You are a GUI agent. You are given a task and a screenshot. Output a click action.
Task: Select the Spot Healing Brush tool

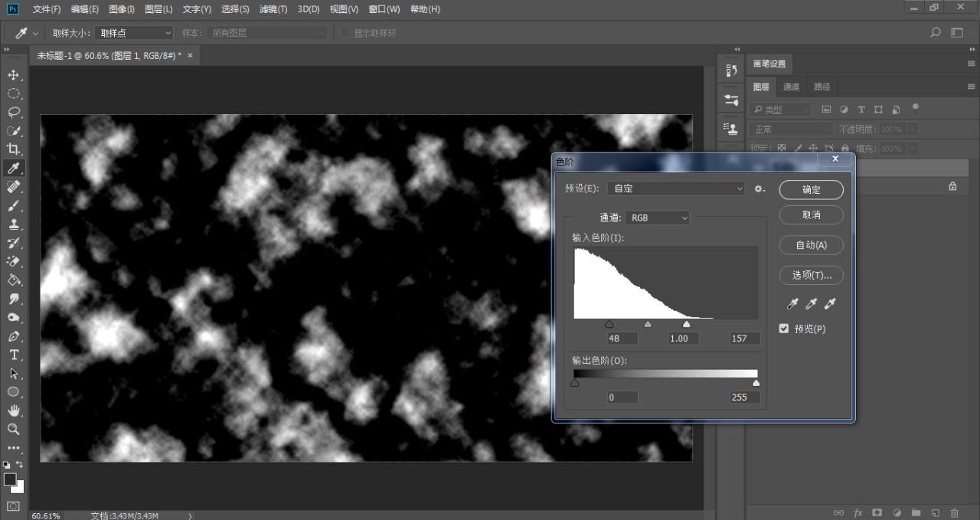click(x=14, y=187)
